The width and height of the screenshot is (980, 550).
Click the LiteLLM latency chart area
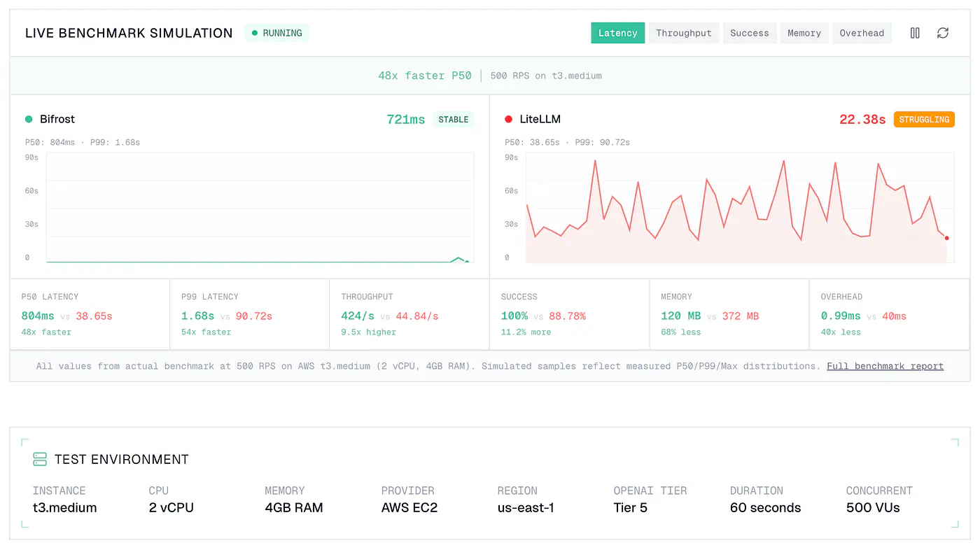coord(740,208)
